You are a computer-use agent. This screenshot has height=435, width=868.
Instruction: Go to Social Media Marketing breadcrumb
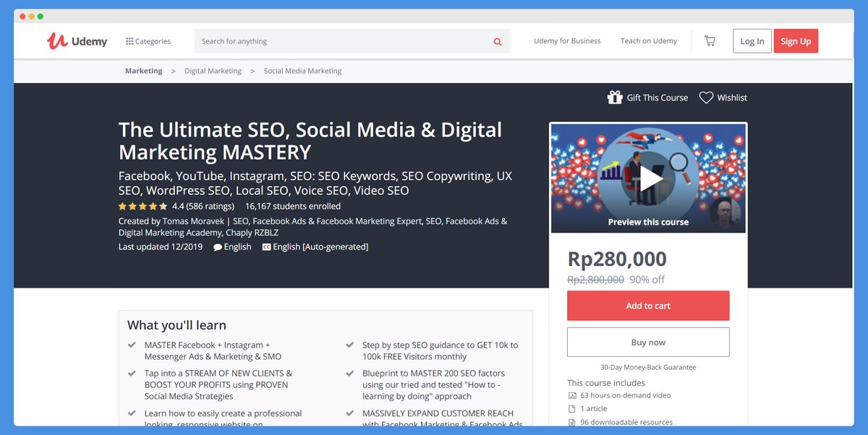point(302,71)
